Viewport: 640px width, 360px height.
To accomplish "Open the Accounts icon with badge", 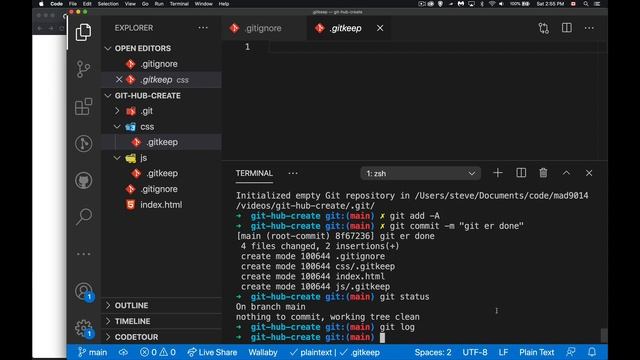I will [x=84, y=291].
